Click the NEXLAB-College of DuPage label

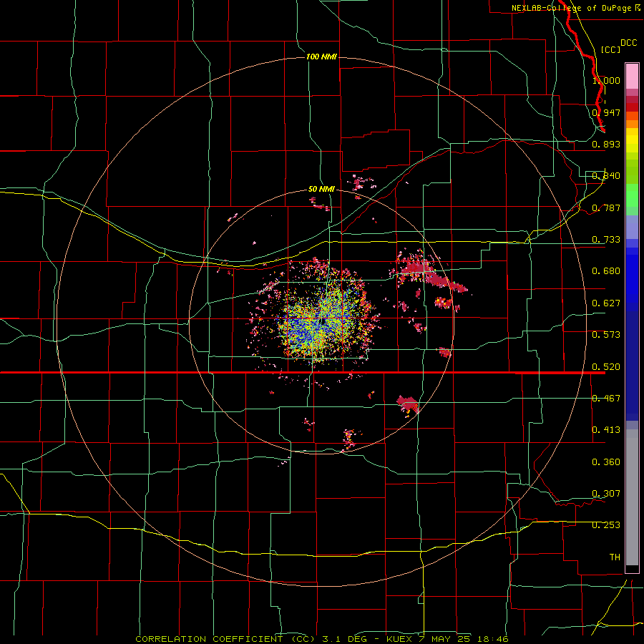(575, 8)
